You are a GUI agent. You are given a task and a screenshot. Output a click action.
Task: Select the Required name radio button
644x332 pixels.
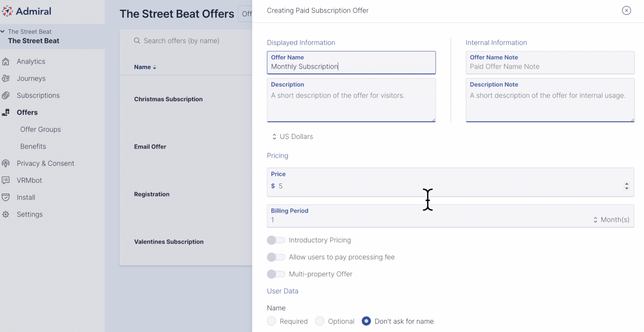point(271,321)
